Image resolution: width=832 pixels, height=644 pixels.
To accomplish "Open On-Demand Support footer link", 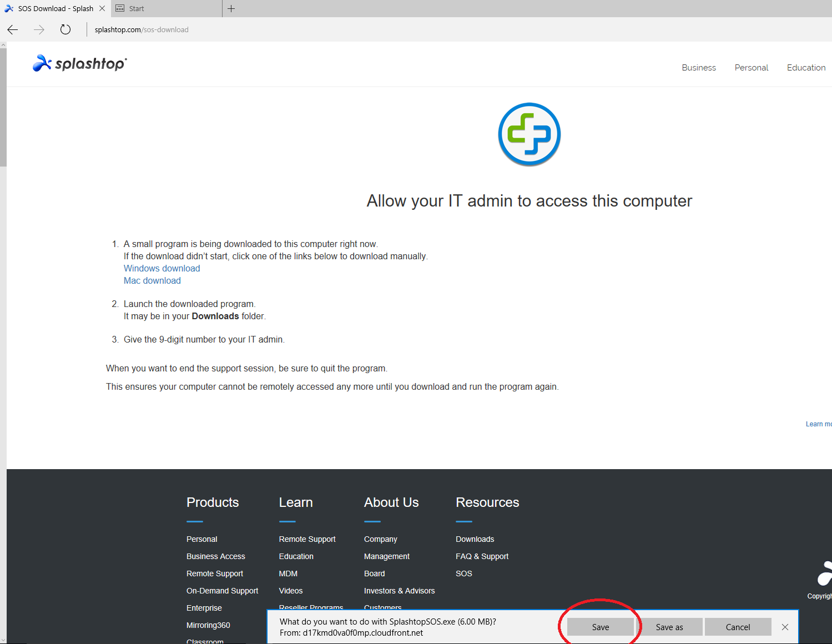I will [x=222, y=591].
